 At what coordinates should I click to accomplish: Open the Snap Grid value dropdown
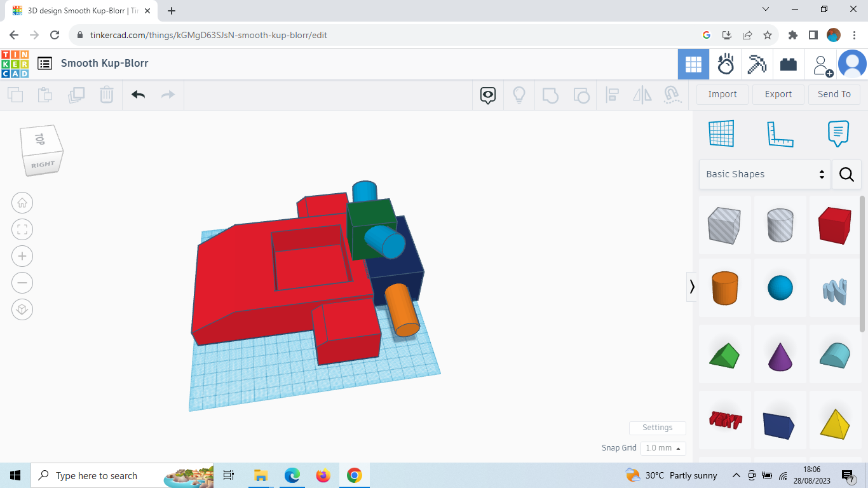coord(663,448)
